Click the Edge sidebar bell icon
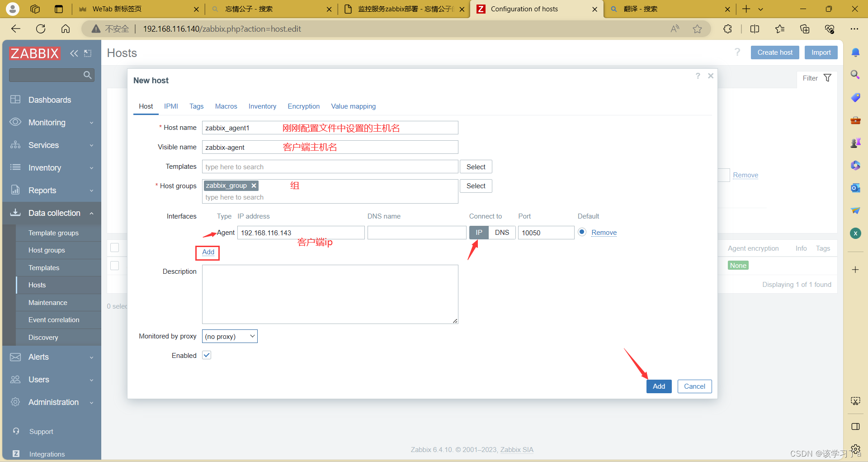This screenshot has height=462, width=868. tap(855, 52)
